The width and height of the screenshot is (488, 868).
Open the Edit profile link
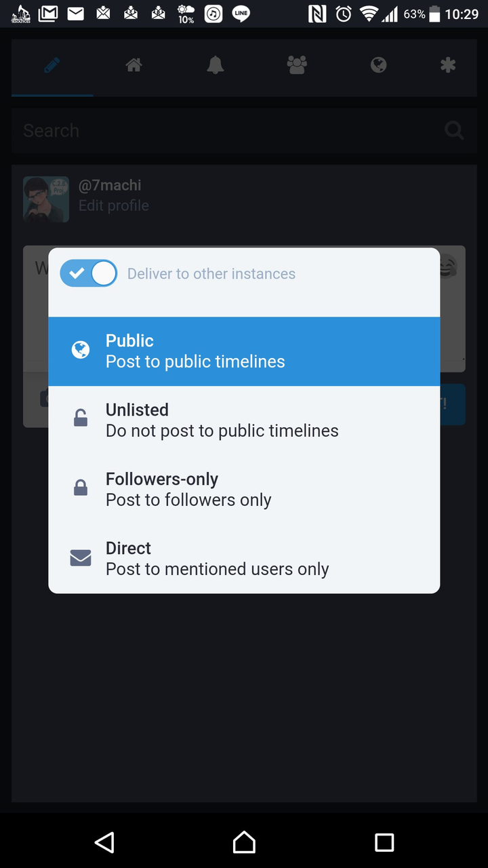point(114,205)
